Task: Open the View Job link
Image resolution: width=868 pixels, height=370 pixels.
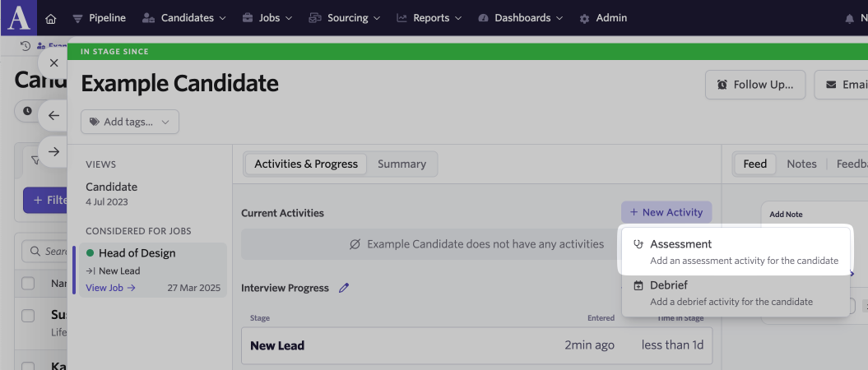Action: pos(111,288)
